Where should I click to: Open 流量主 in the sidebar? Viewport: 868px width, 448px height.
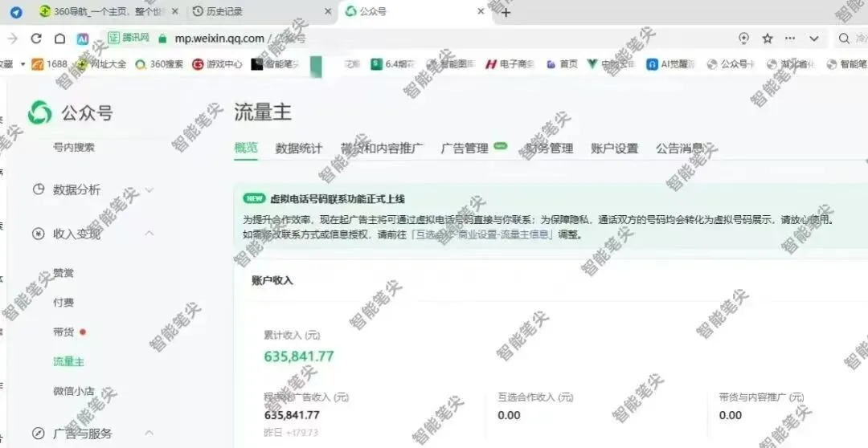click(68, 362)
